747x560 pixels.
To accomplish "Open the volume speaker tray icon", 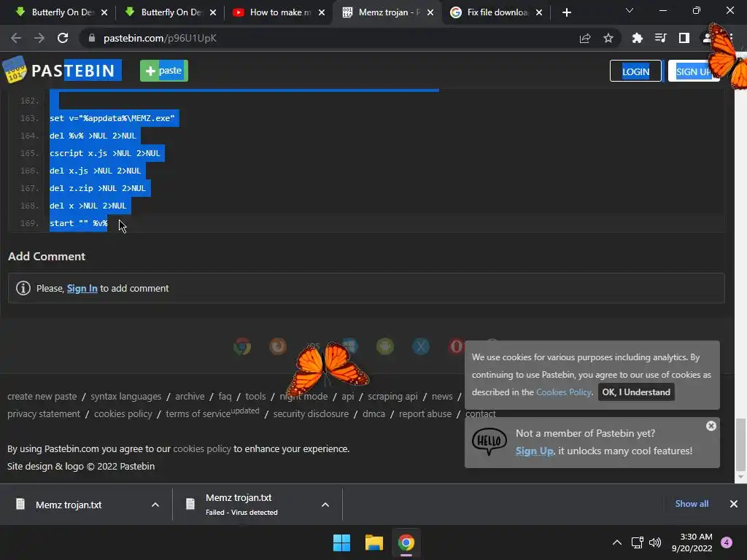I will tap(655, 542).
